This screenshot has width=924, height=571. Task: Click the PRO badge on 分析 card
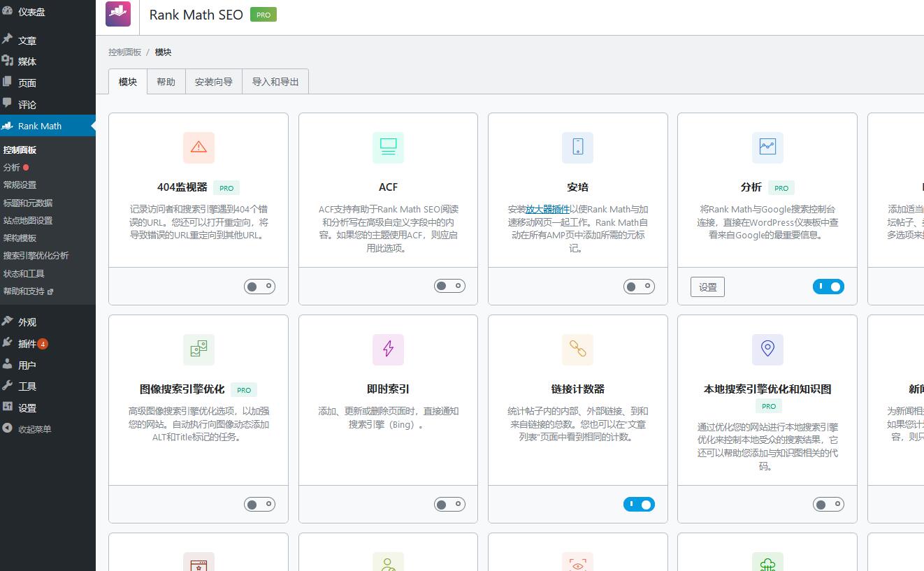[781, 188]
